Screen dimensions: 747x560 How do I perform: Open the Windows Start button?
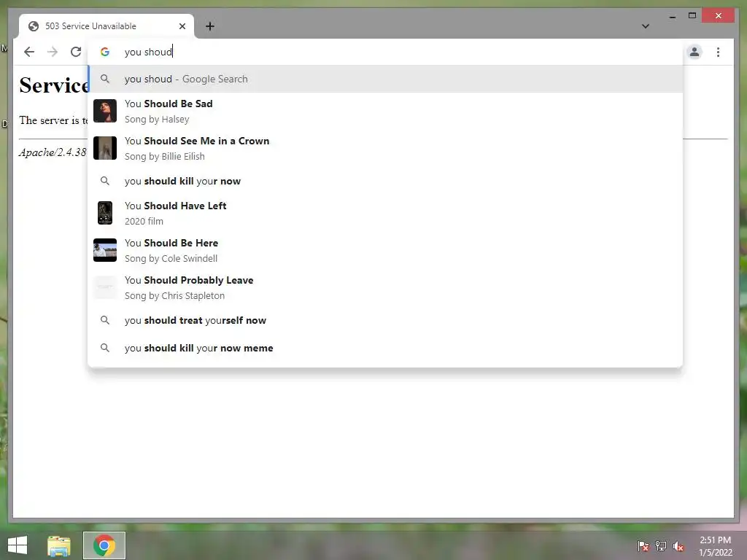[18, 545]
